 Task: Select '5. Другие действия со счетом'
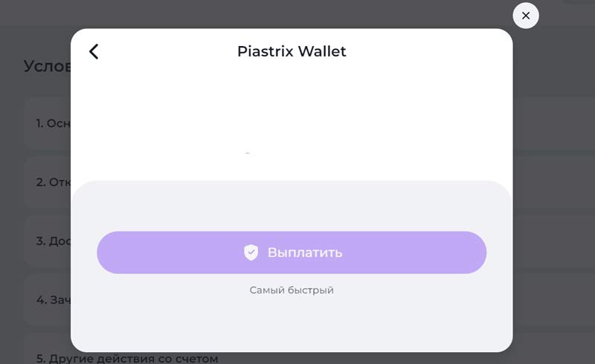[x=126, y=359]
